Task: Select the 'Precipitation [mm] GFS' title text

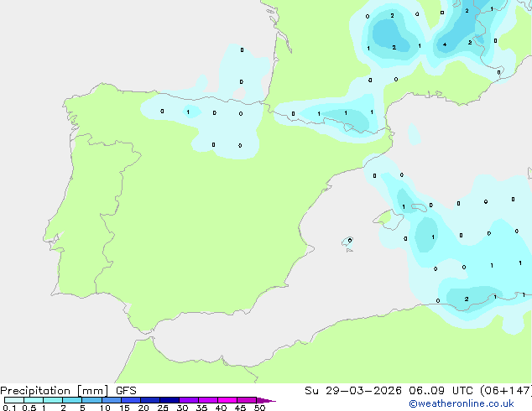Action: click(68, 391)
